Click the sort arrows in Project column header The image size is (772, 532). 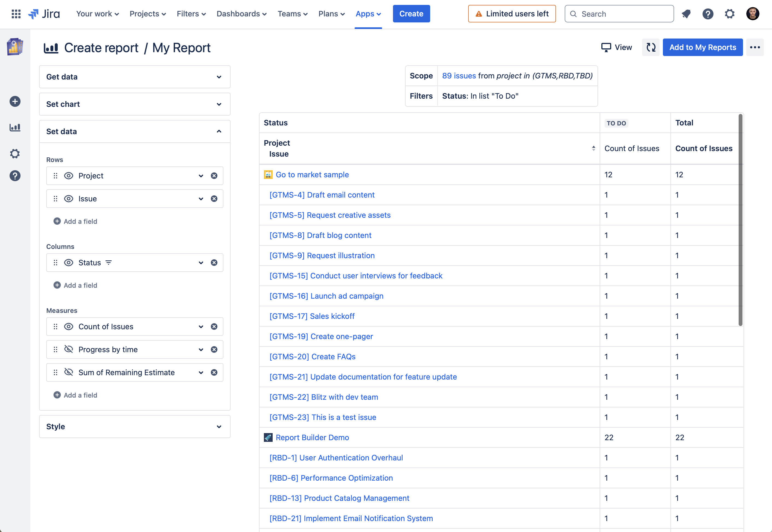coord(593,148)
